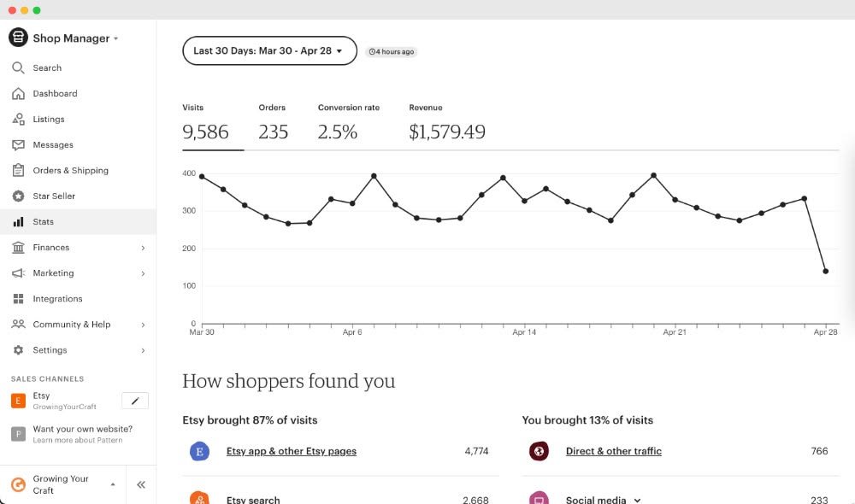This screenshot has height=504, width=855.
Task: Click the blue Etsy app E icon
Action: tap(199, 451)
